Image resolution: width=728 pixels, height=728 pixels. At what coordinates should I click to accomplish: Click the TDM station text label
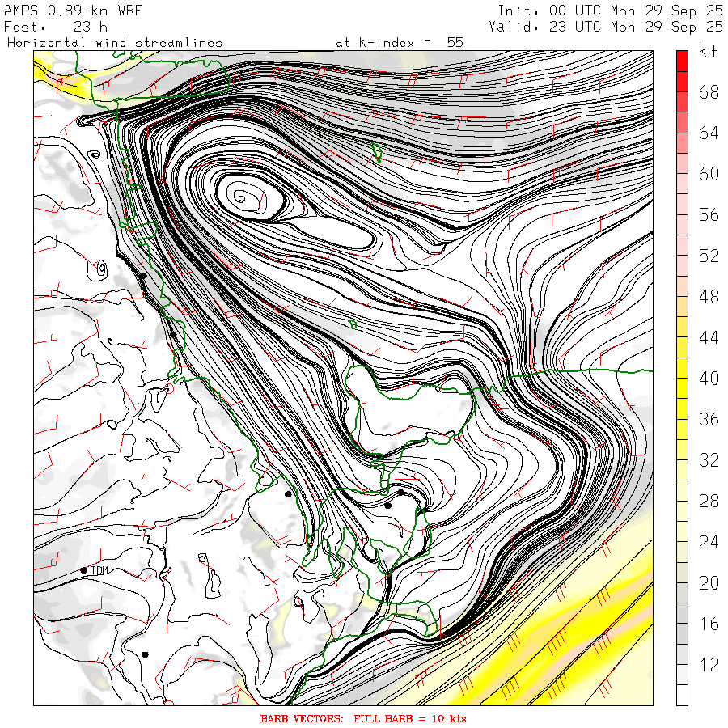click(99, 571)
